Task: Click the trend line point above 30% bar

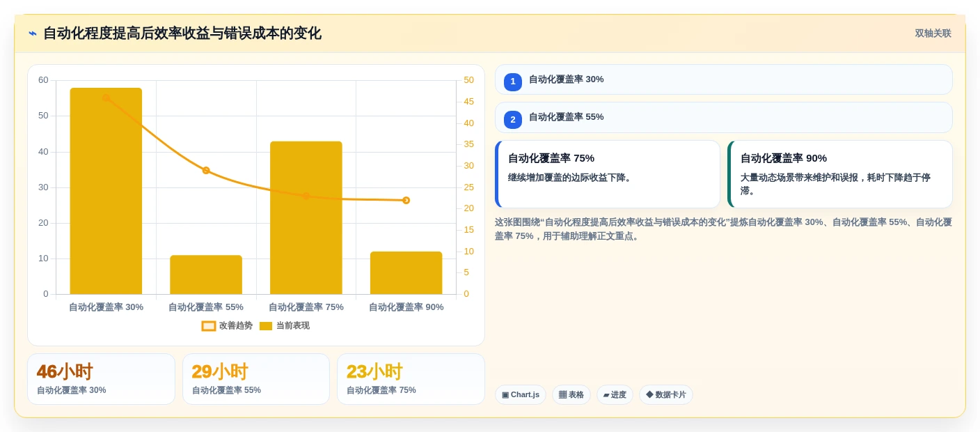Action: 106,98
